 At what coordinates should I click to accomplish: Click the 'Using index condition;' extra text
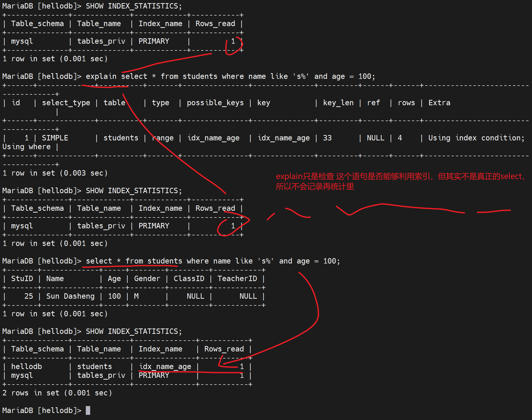coord(476,138)
